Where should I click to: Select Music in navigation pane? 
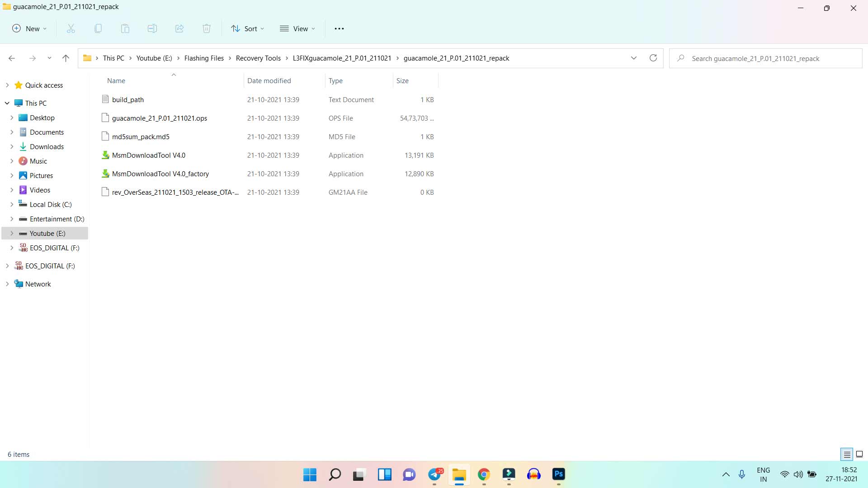click(x=38, y=161)
